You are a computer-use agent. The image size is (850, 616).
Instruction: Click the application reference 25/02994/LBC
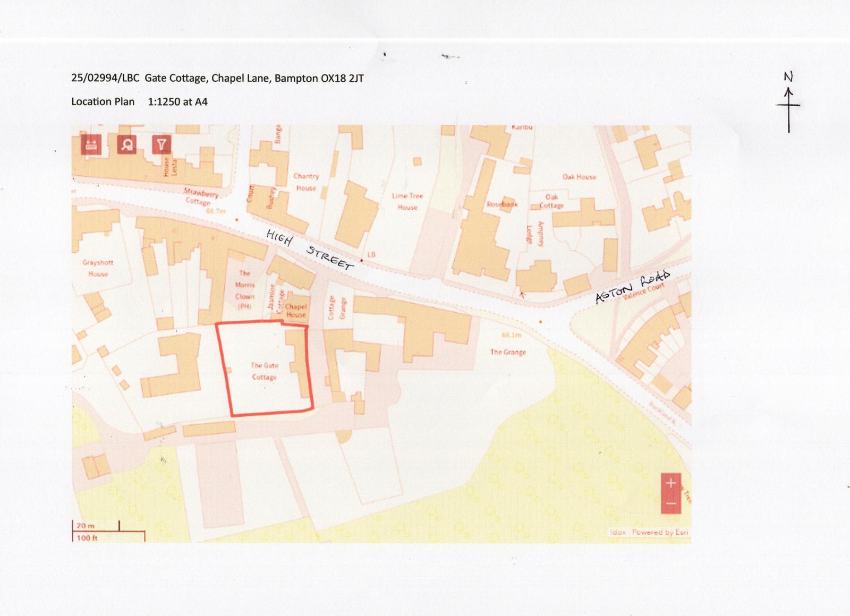tap(105, 78)
